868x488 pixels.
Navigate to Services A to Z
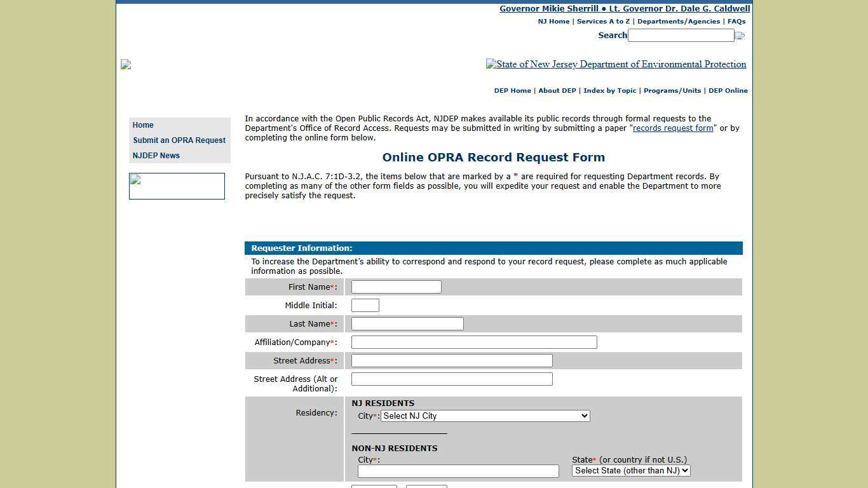pyautogui.click(x=602, y=21)
